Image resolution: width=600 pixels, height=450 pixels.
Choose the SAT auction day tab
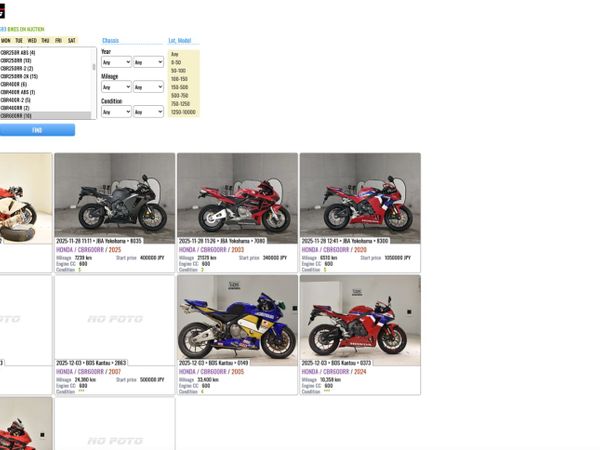(71, 41)
